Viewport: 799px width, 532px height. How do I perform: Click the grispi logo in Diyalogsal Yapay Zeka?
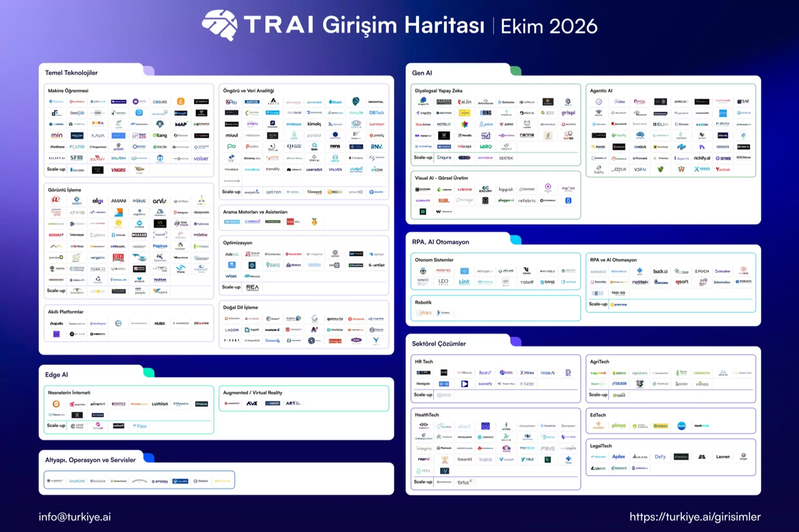[568, 113]
